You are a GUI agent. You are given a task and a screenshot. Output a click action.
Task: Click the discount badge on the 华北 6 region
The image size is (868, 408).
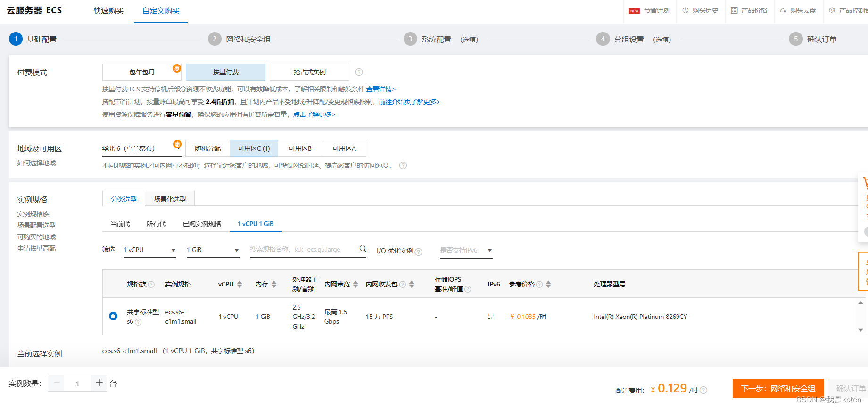click(177, 144)
